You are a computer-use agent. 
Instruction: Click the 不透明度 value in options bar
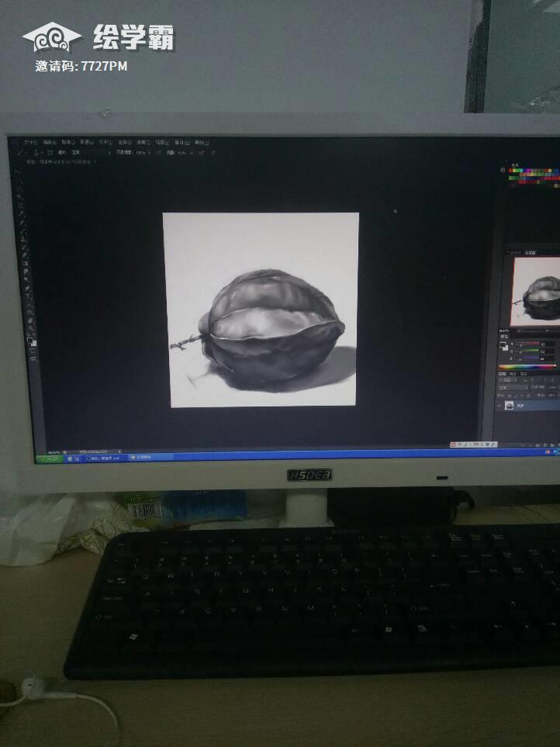coord(140,153)
